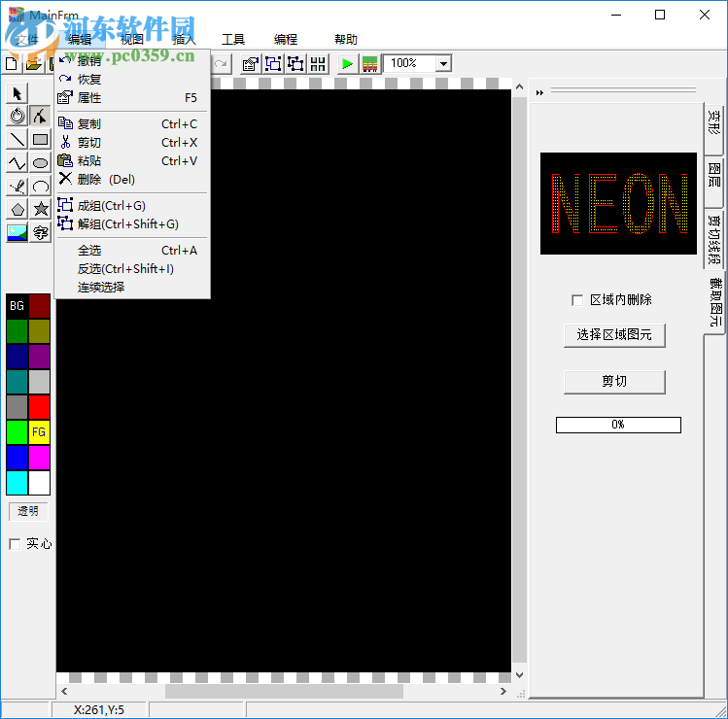728x719 pixels.
Task: Select the freehand pen tool
Action: (17, 187)
